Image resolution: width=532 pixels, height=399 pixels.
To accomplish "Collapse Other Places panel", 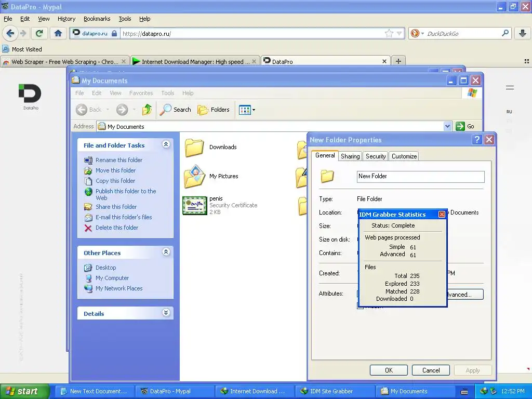I will click(x=166, y=252).
